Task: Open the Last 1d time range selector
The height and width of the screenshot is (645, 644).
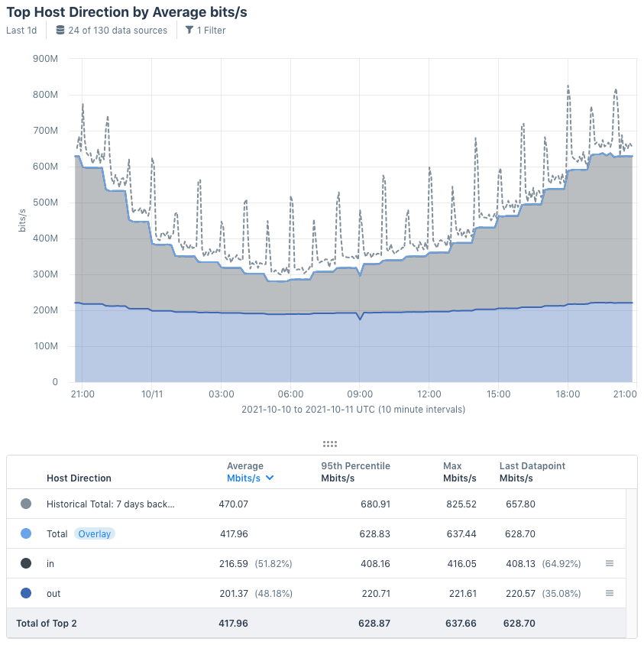Action: click(21, 31)
